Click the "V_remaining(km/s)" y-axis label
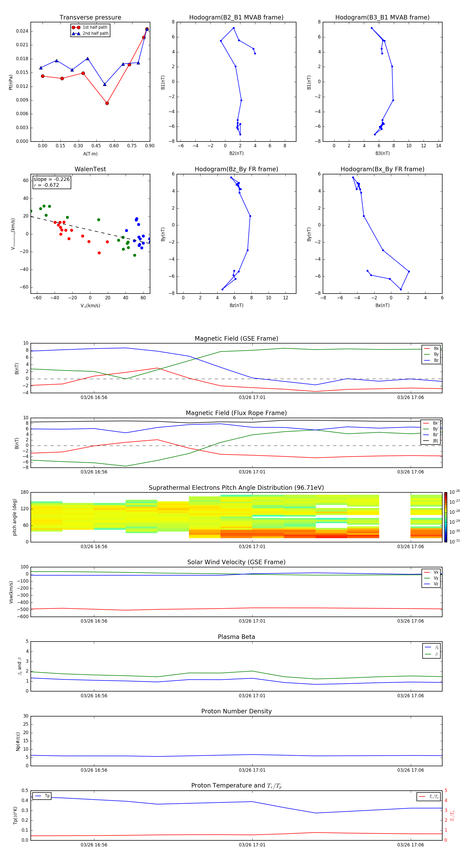Image resolution: width=473 pixels, height=868 pixels. pos(13,234)
